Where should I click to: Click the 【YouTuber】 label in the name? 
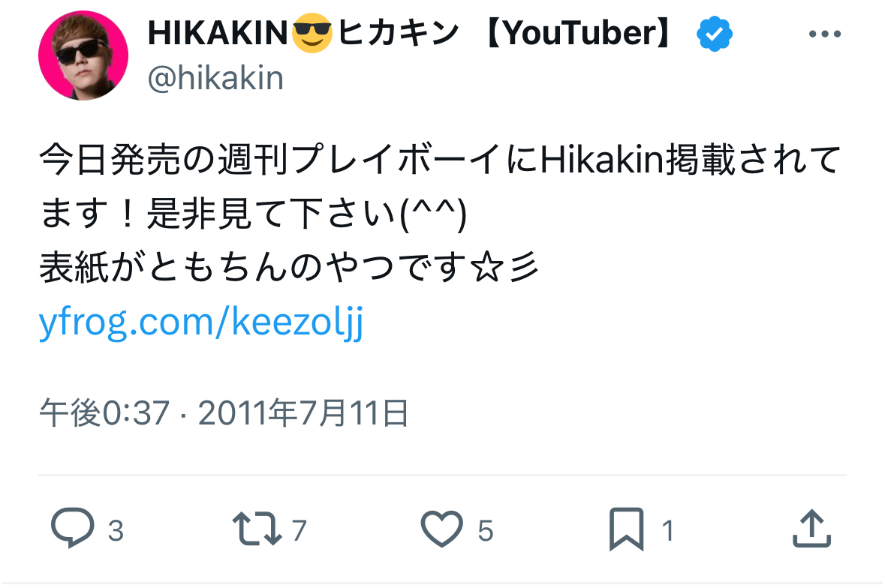click(578, 34)
